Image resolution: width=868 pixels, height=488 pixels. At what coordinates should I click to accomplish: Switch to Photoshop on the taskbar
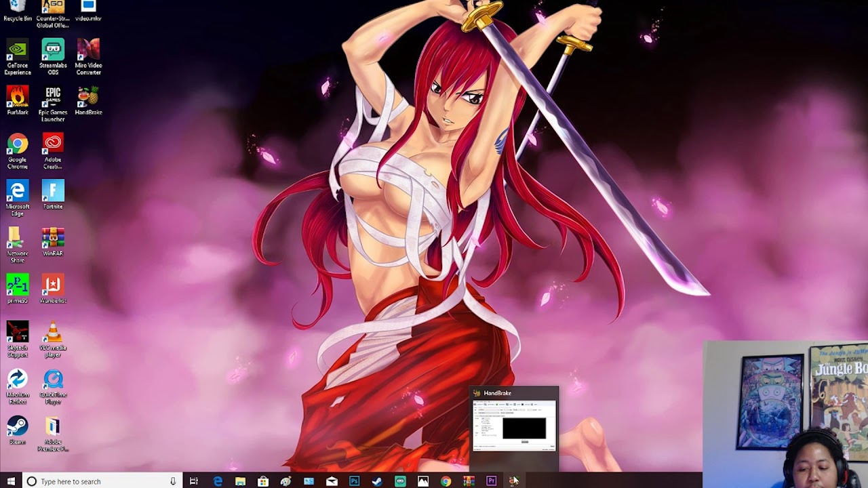pyautogui.click(x=355, y=481)
